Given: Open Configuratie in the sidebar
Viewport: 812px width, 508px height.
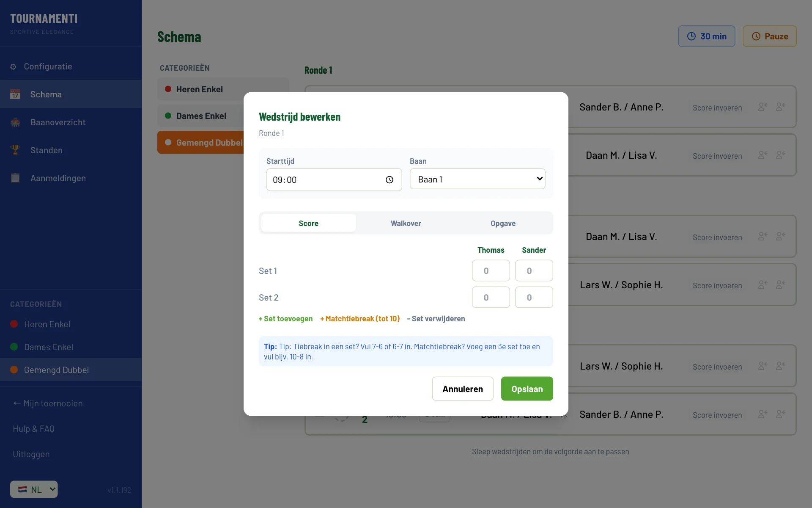Looking at the screenshot, I should click(x=71, y=66).
